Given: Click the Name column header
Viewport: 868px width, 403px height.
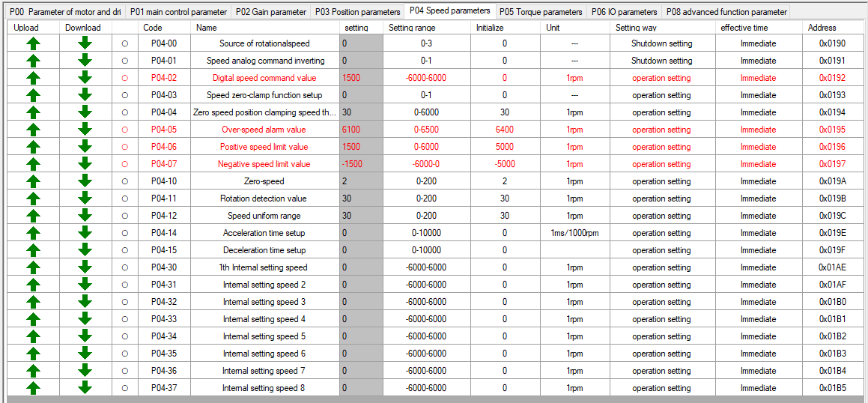Looking at the screenshot, I should click(264, 27).
